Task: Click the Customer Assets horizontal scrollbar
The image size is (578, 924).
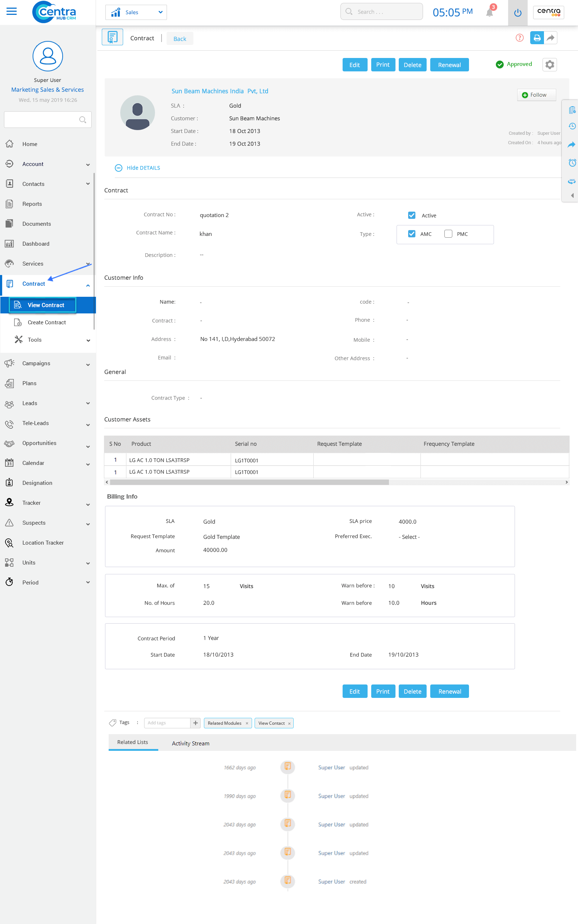Action: 250,482
